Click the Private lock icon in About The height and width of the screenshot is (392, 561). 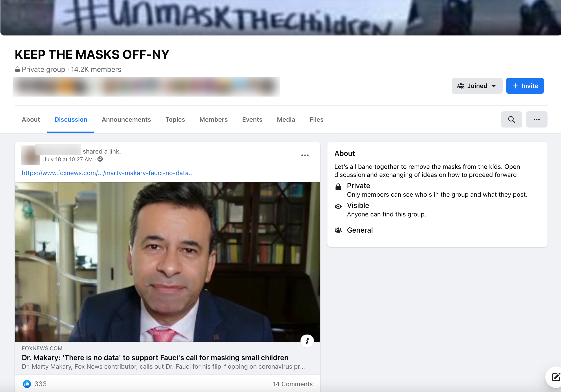[x=338, y=187]
